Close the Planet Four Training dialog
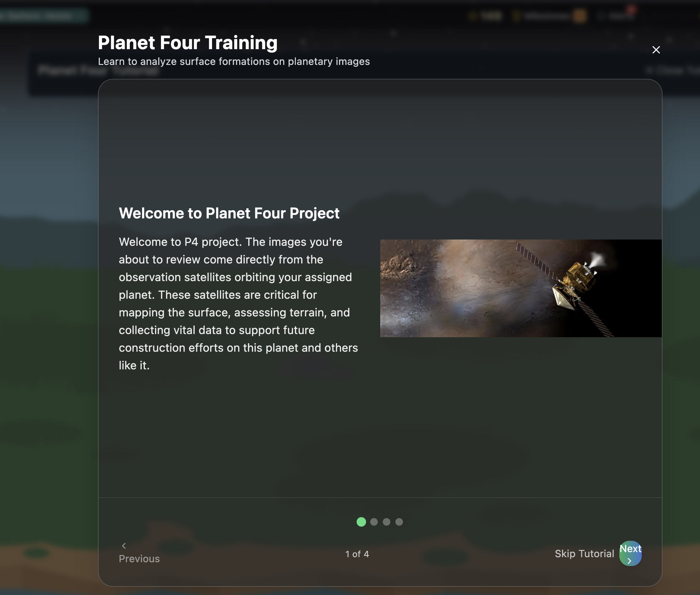The width and height of the screenshot is (700, 595). (656, 50)
